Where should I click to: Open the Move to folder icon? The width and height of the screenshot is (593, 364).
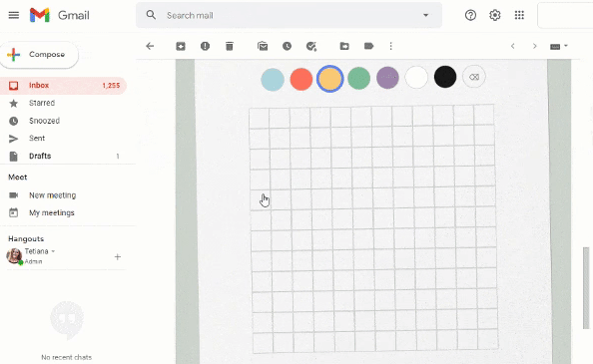click(344, 46)
